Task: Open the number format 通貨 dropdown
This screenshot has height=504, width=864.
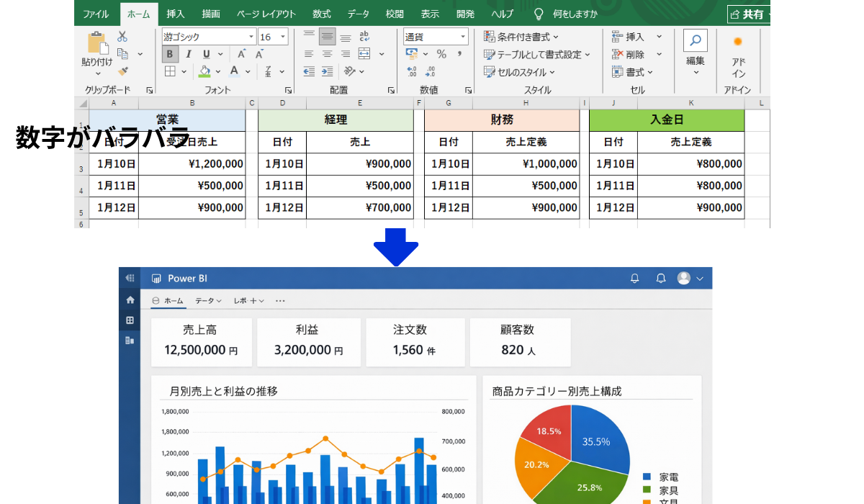Action: click(x=462, y=37)
